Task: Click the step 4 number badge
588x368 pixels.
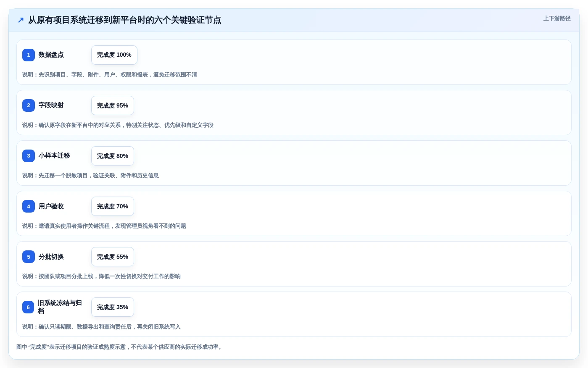Action: click(29, 206)
